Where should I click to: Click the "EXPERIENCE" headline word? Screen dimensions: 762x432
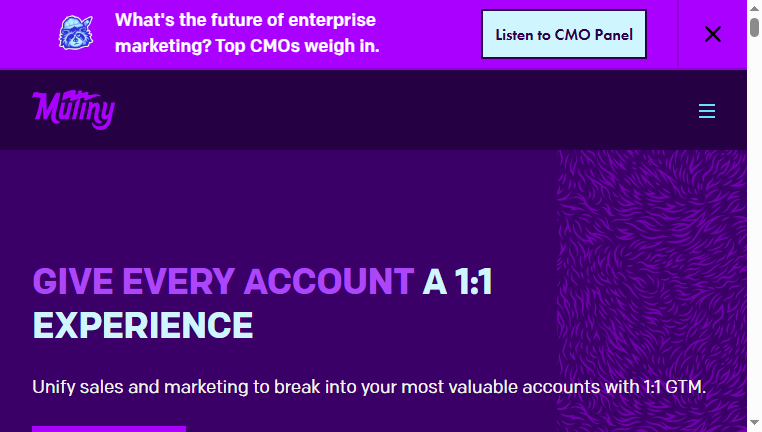143,326
